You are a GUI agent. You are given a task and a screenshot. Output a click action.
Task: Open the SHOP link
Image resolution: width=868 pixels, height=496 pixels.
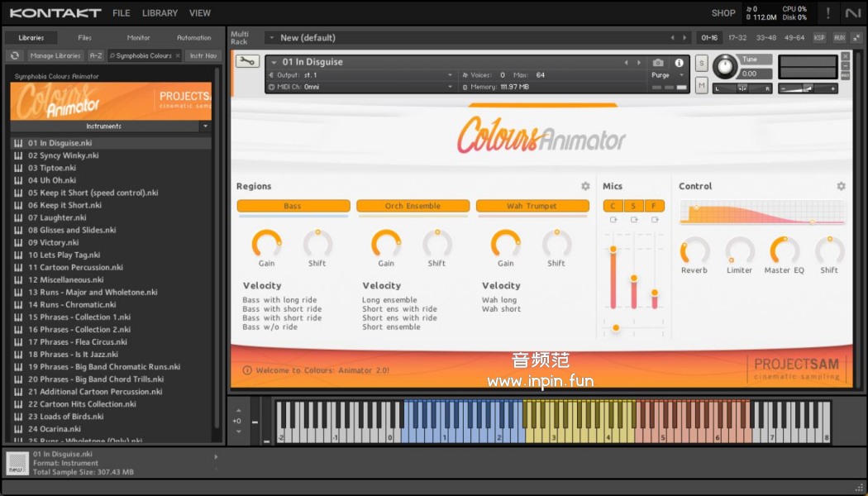coord(723,12)
